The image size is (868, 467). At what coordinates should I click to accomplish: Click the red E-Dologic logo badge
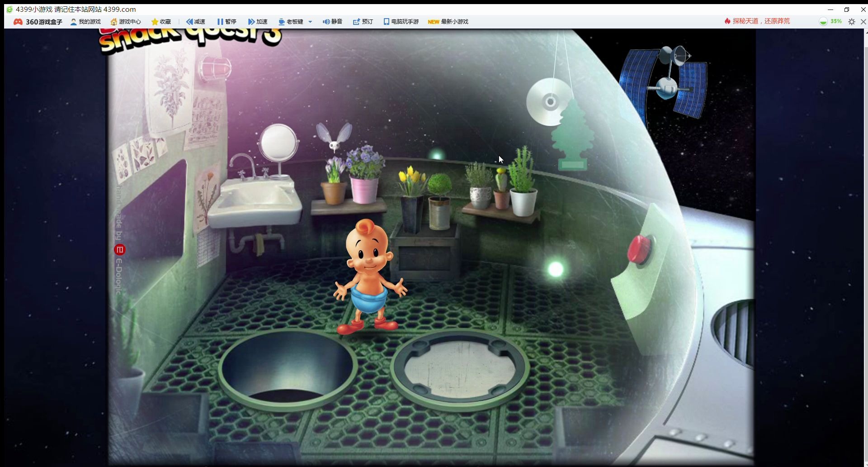pyautogui.click(x=120, y=249)
